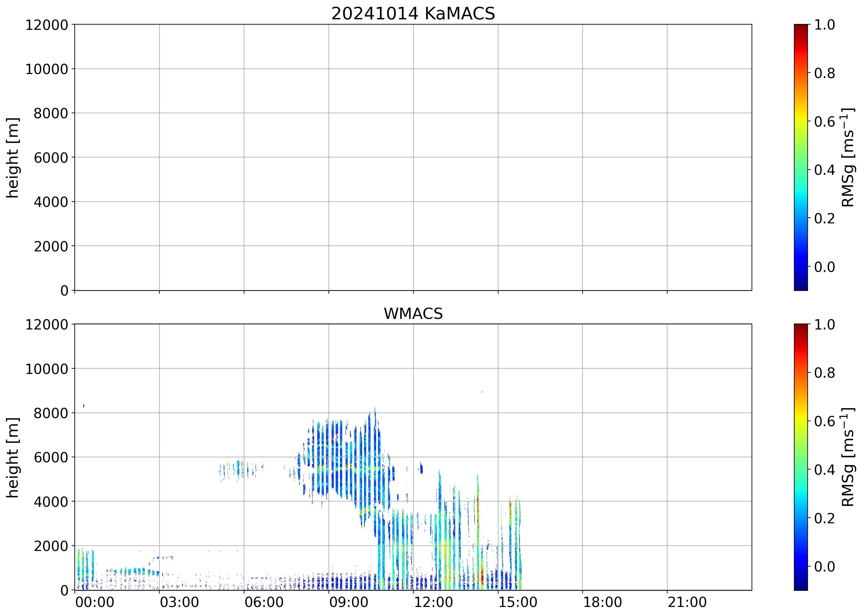Click the top colorbar's red 1.0 end
This screenshot has height=616, width=864.
(800, 27)
